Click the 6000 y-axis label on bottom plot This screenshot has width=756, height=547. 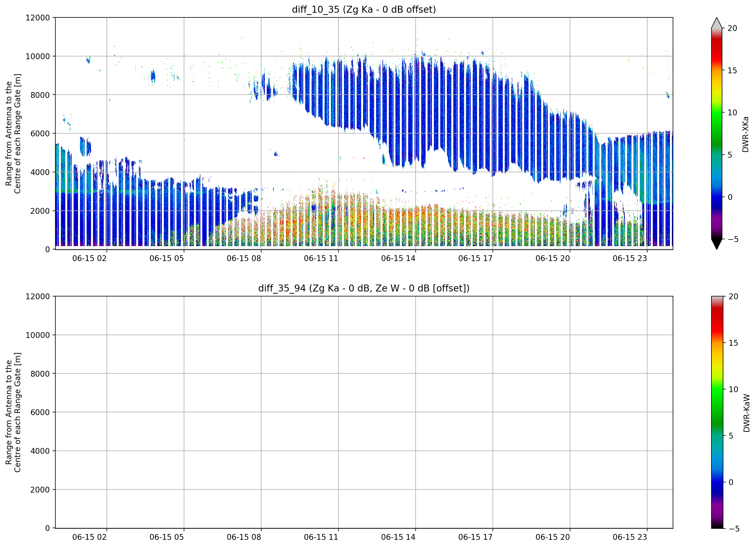tap(40, 412)
